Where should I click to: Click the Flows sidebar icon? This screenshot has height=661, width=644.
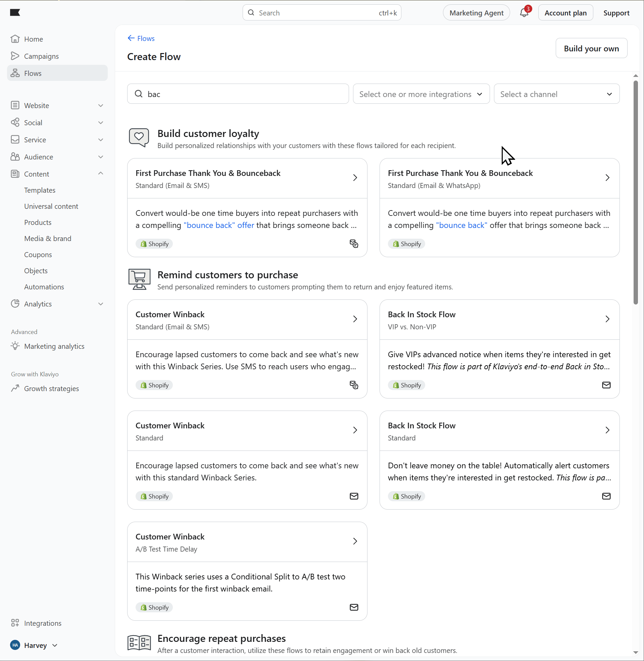tap(15, 73)
